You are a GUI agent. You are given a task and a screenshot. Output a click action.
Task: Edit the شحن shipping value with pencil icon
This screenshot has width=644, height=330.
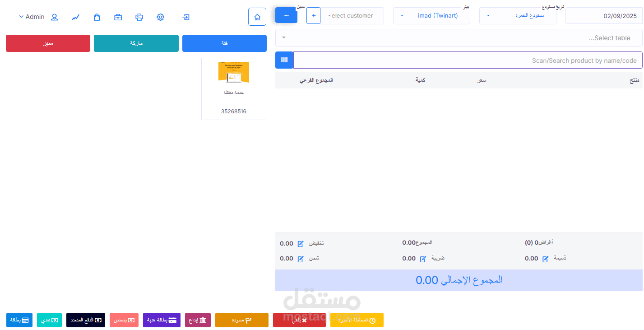pyautogui.click(x=301, y=259)
